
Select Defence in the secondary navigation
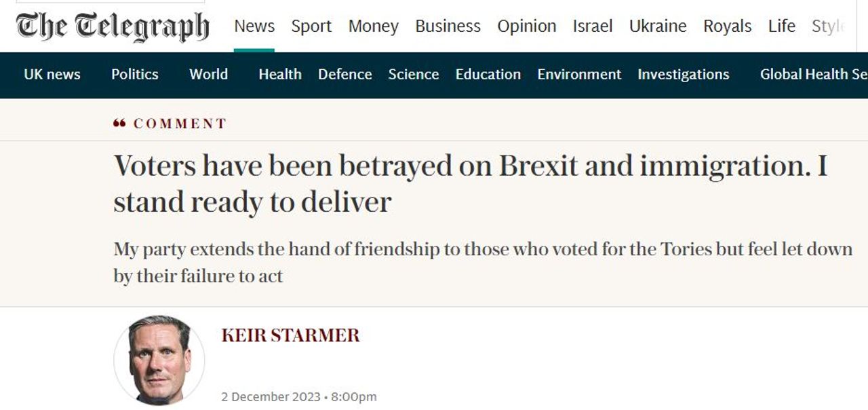click(344, 75)
